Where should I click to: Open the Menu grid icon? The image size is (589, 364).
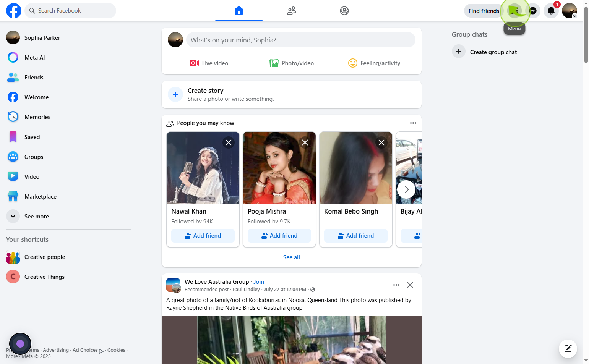514,11
